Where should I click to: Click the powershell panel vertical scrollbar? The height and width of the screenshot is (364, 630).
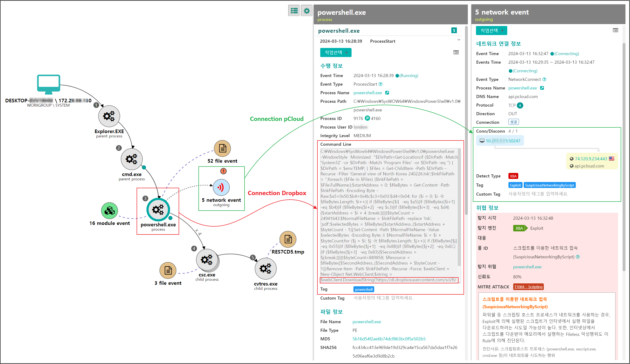coord(466,120)
